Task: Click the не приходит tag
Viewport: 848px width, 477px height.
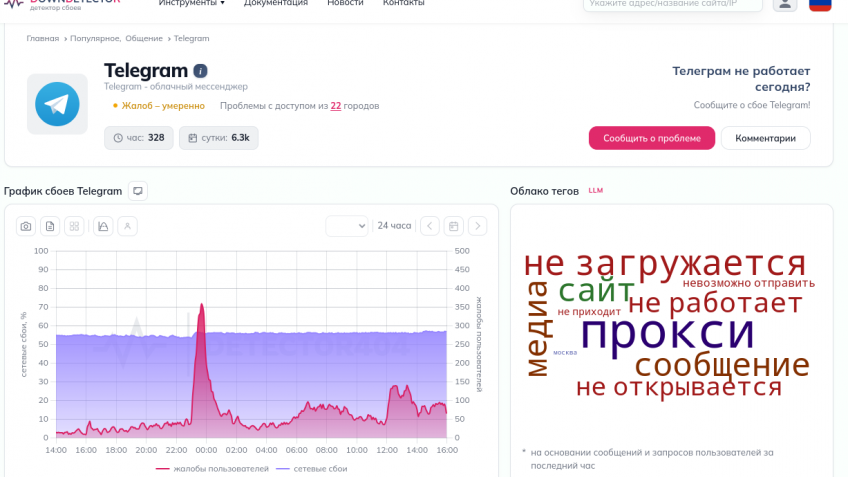Action: coord(589,312)
